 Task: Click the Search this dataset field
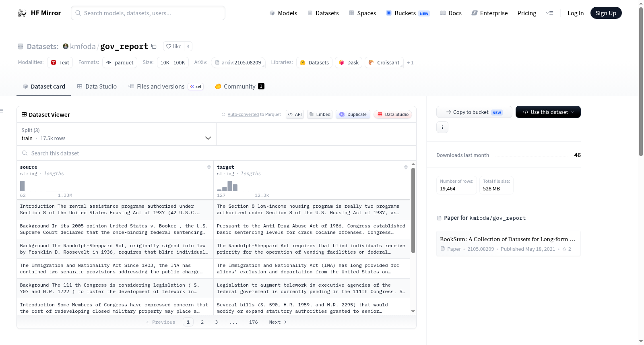[x=217, y=153]
